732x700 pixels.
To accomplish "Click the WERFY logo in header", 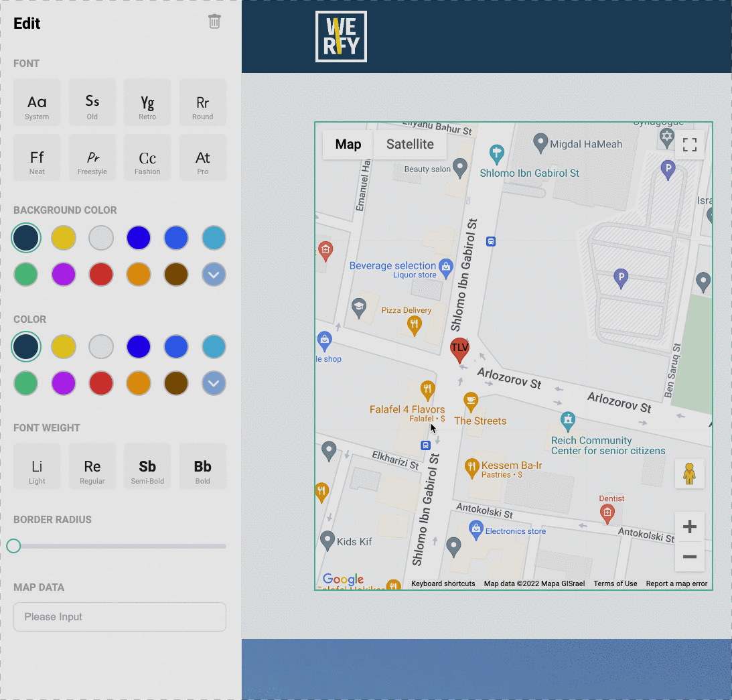I will [342, 36].
